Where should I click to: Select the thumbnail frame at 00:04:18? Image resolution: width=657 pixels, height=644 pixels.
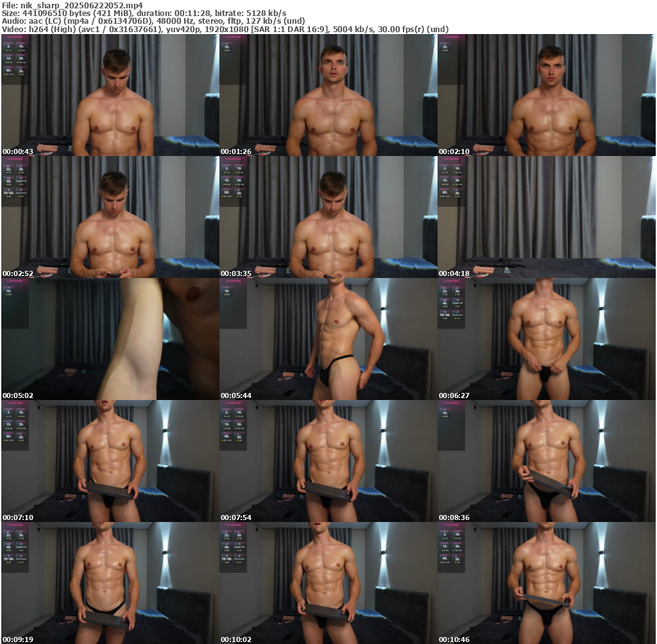pos(547,217)
